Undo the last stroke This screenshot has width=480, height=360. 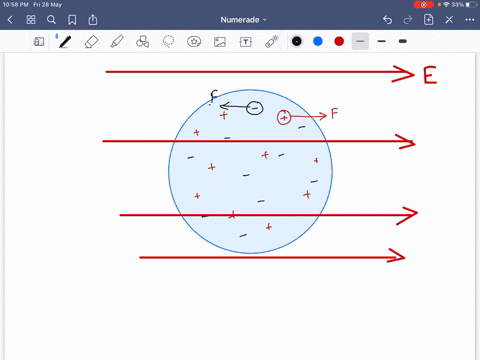[387, 20]
